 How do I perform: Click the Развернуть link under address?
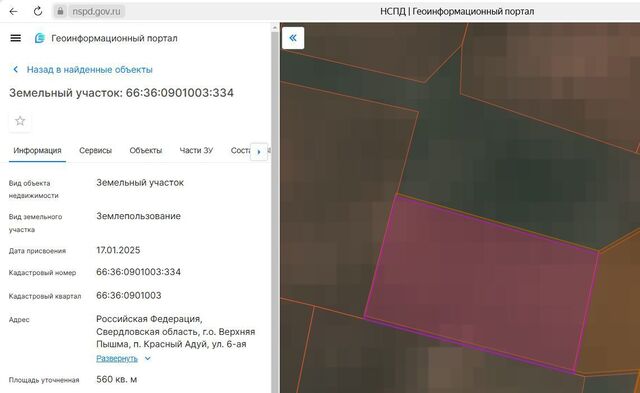pos(117,359)
